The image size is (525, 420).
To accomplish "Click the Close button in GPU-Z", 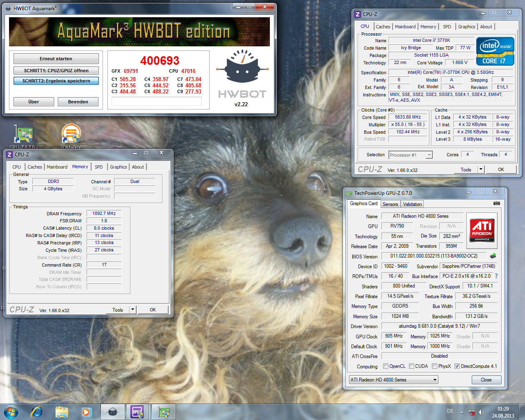I will point(486,380).
